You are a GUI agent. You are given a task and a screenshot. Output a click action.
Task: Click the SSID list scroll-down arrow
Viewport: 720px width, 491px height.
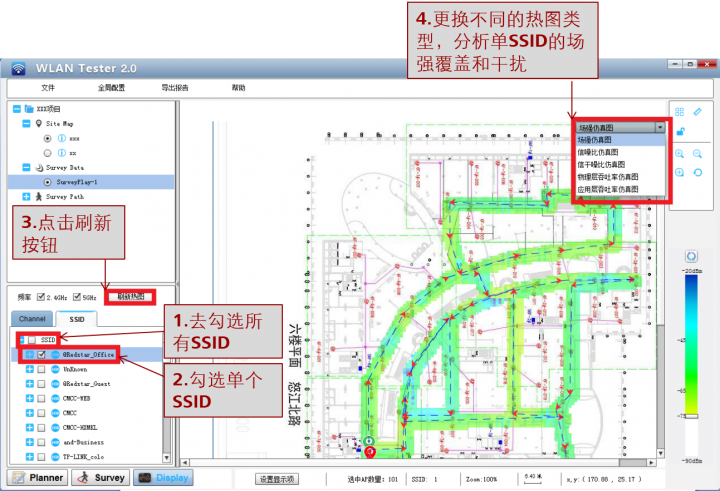pos(166,458)
